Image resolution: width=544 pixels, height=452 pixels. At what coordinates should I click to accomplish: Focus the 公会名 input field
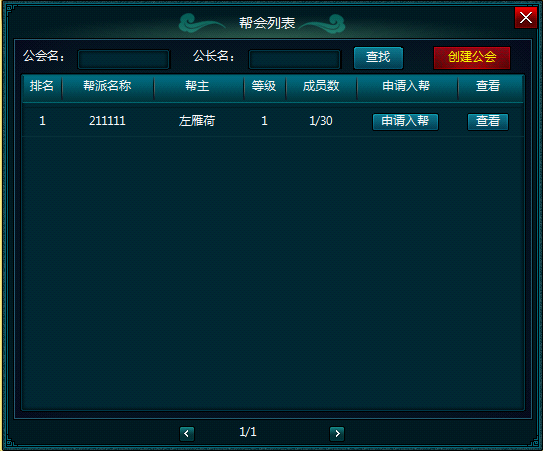pyautogui.click(x=124, y=59)
